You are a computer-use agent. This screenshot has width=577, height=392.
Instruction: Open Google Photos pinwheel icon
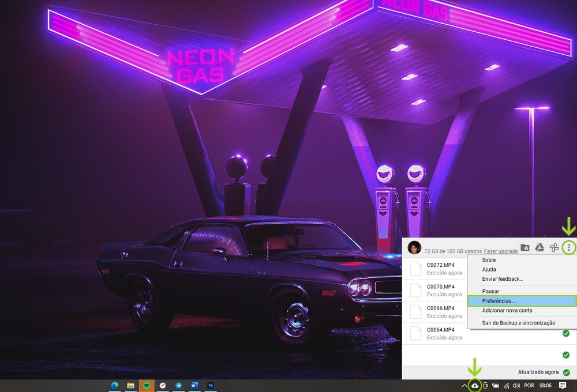tap(554, 248)
